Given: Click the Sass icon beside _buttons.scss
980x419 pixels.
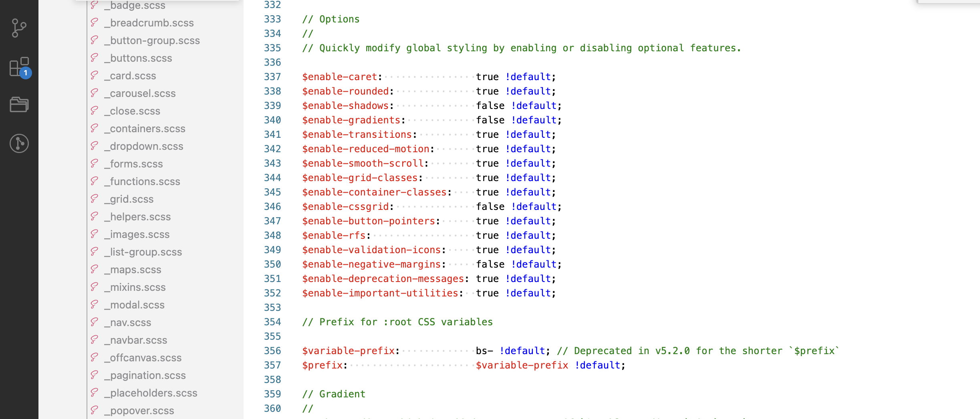Looking at the screenshot, I should click(x=95, y=58).
